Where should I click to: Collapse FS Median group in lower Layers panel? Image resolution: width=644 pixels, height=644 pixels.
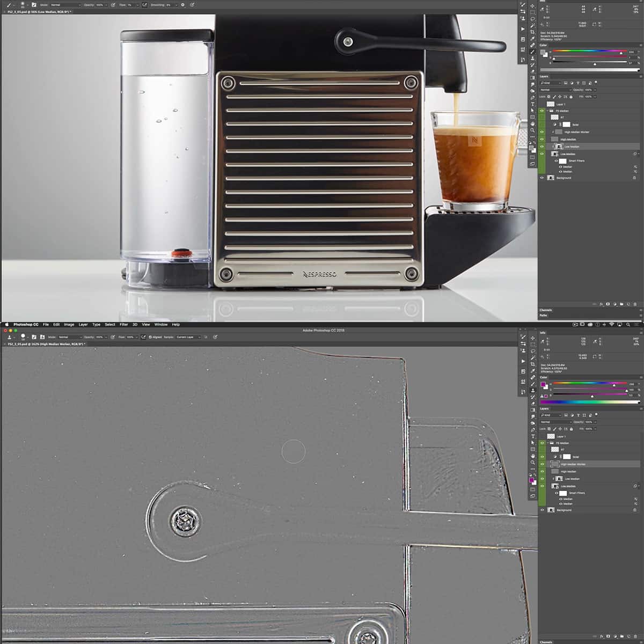[548, 443]
